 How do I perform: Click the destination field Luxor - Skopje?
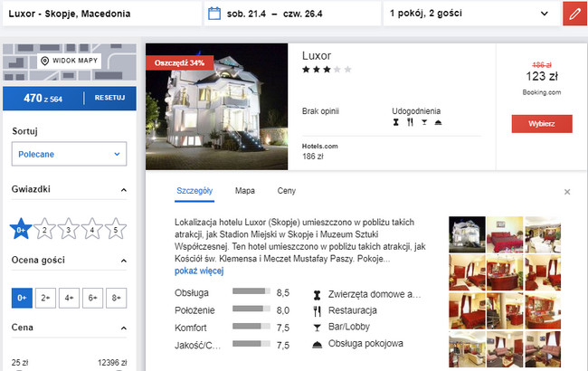(101, 14)
